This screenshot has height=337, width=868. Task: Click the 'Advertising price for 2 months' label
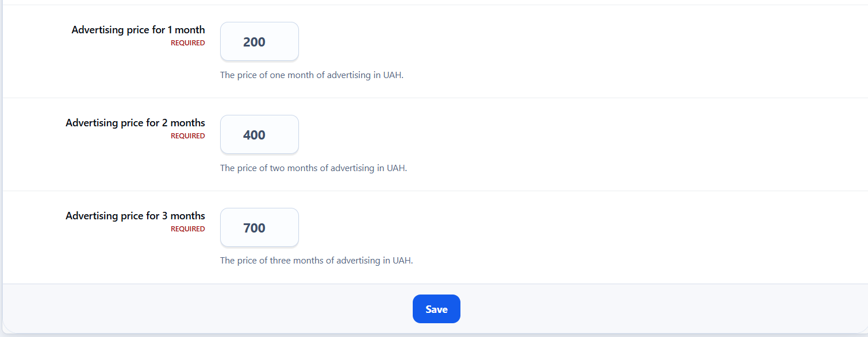(x=135, y=123)
